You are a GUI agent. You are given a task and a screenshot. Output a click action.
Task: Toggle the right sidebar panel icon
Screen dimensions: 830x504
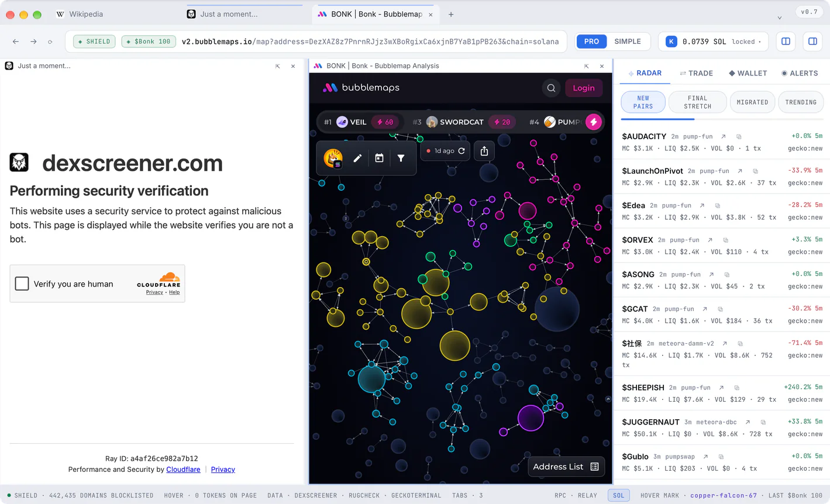click(812, 42)
